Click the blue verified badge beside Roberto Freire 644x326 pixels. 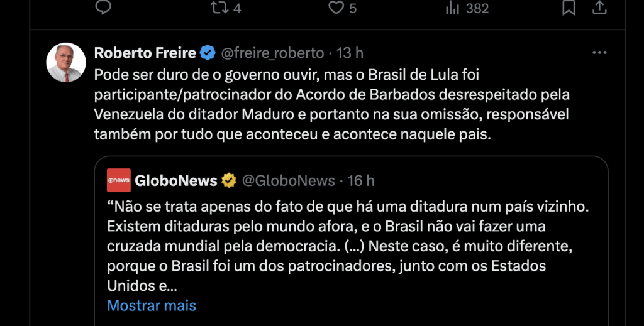[x=208, y=53]
